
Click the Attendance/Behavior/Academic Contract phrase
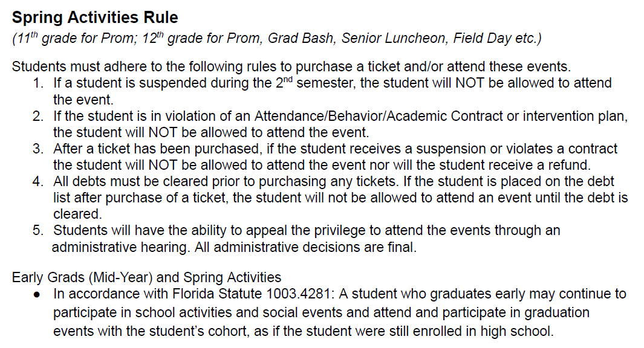coord(379,116)
